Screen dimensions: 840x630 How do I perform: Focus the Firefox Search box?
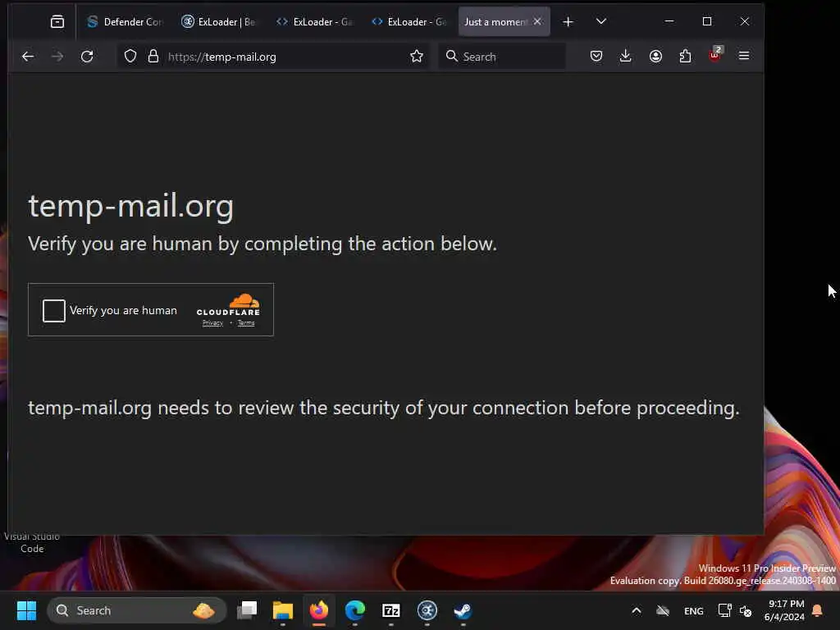point(502,57)
